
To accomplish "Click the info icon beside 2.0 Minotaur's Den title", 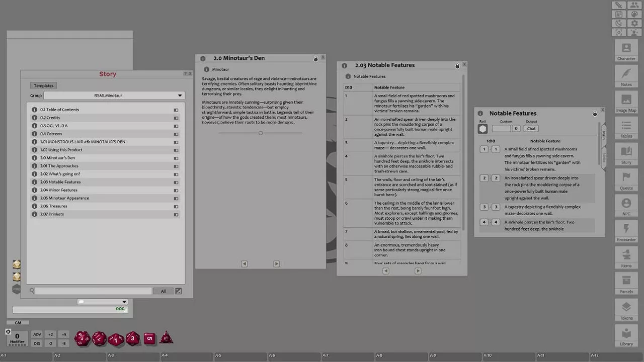I will tap(203, 58).
